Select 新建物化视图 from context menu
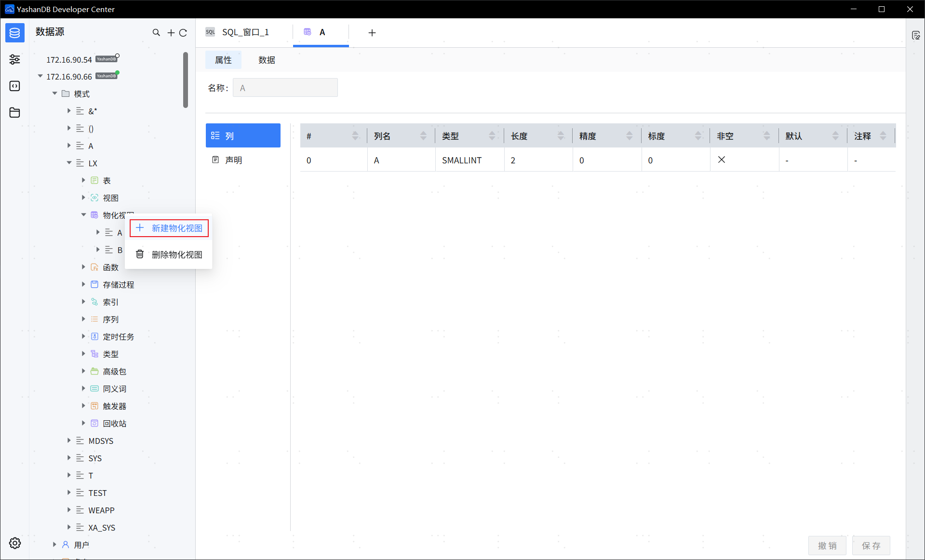 click(169, 228)
